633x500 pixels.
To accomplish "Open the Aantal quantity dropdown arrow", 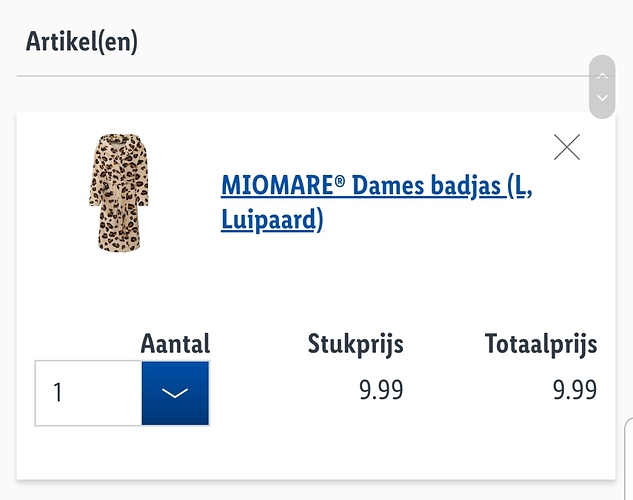I will click(x=175, y=393).
